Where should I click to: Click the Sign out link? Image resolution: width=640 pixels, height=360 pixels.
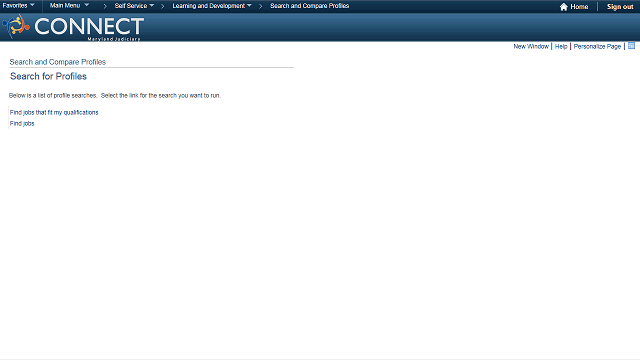pyautogui.click(x=620, y=7)
